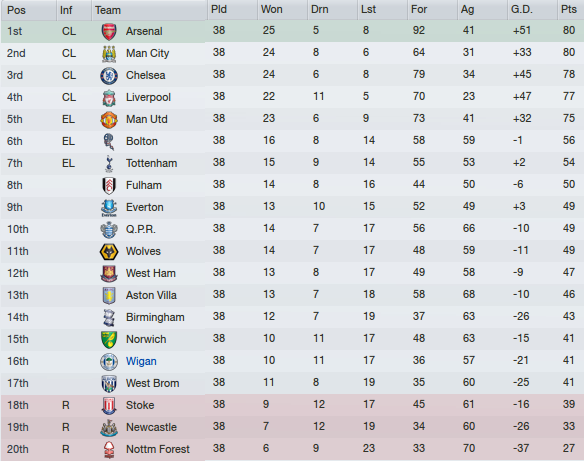Click the West Ham badge
This screenshot has height=461, width=584.
[x=109, y=273]
